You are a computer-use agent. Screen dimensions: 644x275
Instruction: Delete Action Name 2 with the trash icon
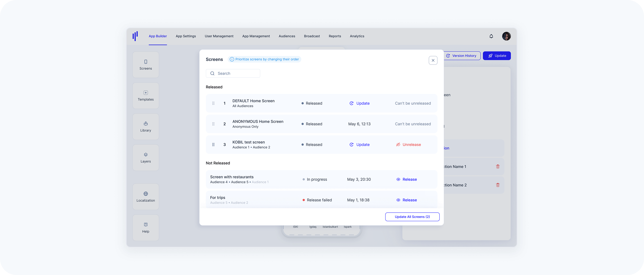(x=498, y=185)
